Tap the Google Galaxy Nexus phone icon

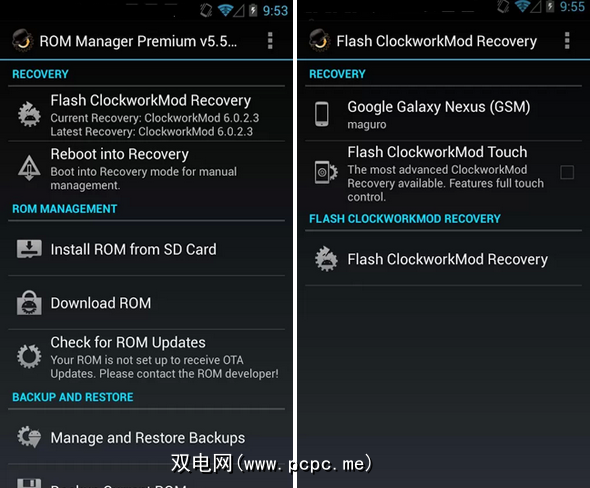[322, 114]
